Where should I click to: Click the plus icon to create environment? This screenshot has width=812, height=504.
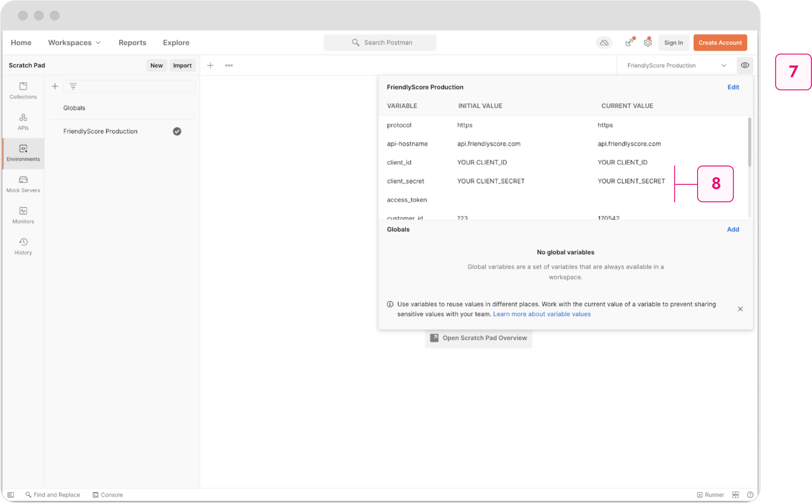coord(55,86)
